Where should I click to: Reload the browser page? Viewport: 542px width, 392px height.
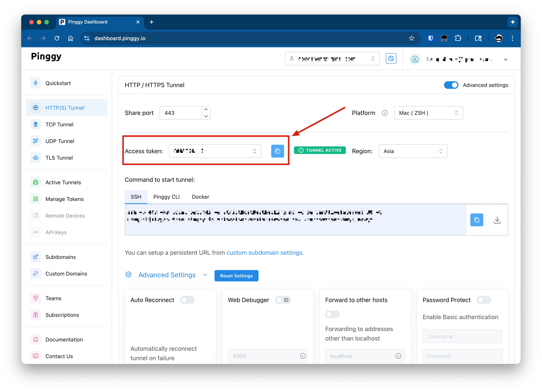[x=57, y=38]
